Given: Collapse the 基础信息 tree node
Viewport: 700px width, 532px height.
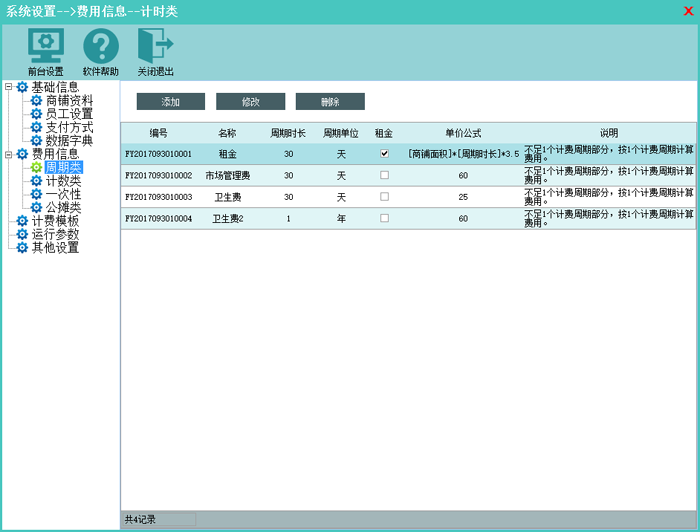Looking at the screenshot, I should point(9,88).
